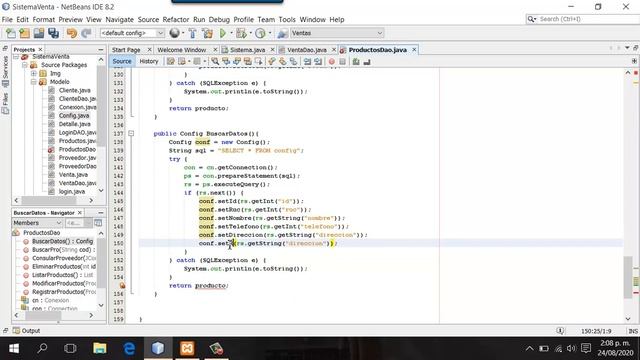This screenshot has height=360, width=640.
Task: Expand the Img package node
Action: click(x=34, y=73)
